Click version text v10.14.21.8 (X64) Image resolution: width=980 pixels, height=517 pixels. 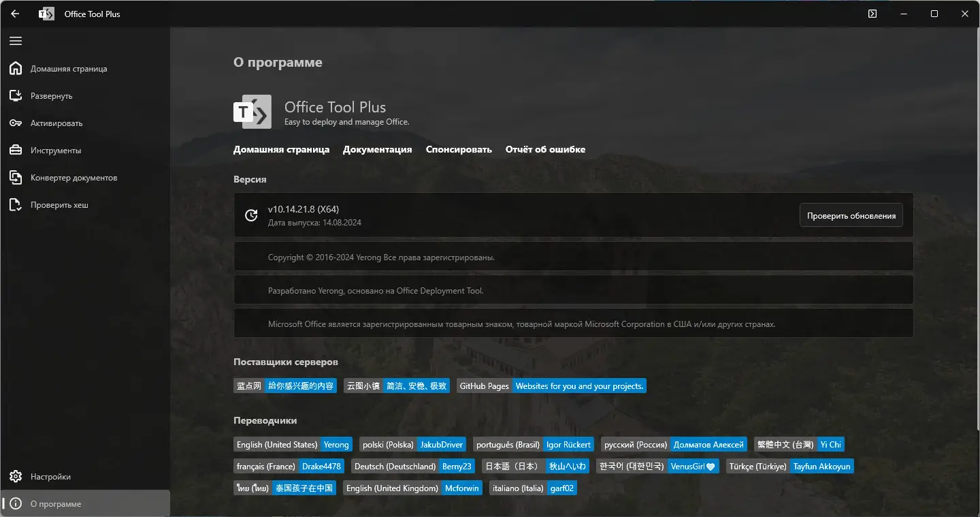[304, 209]
